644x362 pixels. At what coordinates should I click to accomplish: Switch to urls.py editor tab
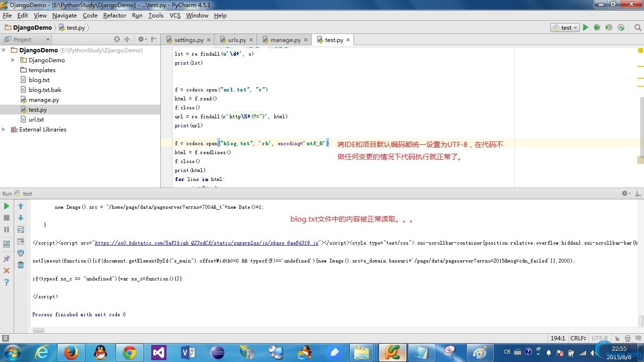[237, 40]
